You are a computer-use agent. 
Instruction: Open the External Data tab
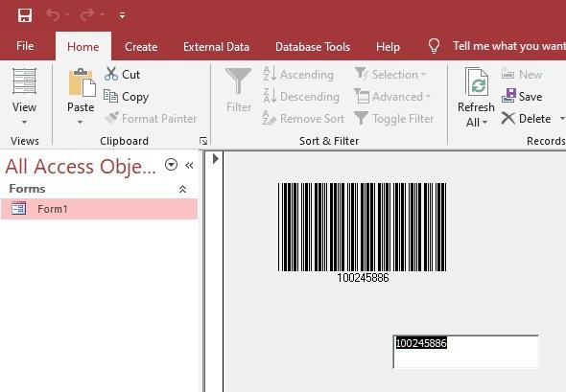pos(216,47)
